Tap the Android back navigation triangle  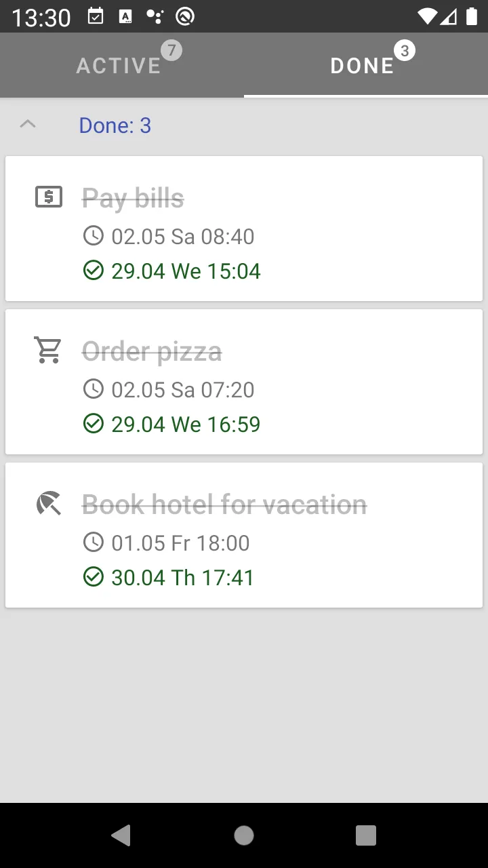click(121, 835)
